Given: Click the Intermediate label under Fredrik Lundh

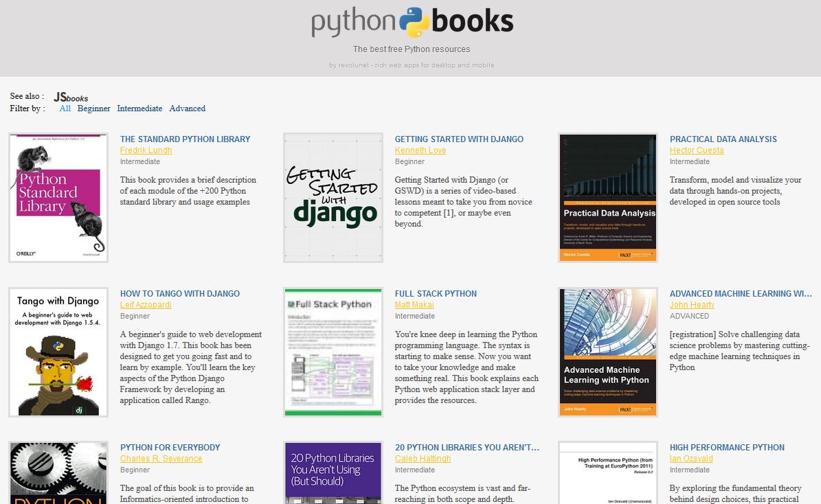Looking at the screenshot, I should (139, 162).
